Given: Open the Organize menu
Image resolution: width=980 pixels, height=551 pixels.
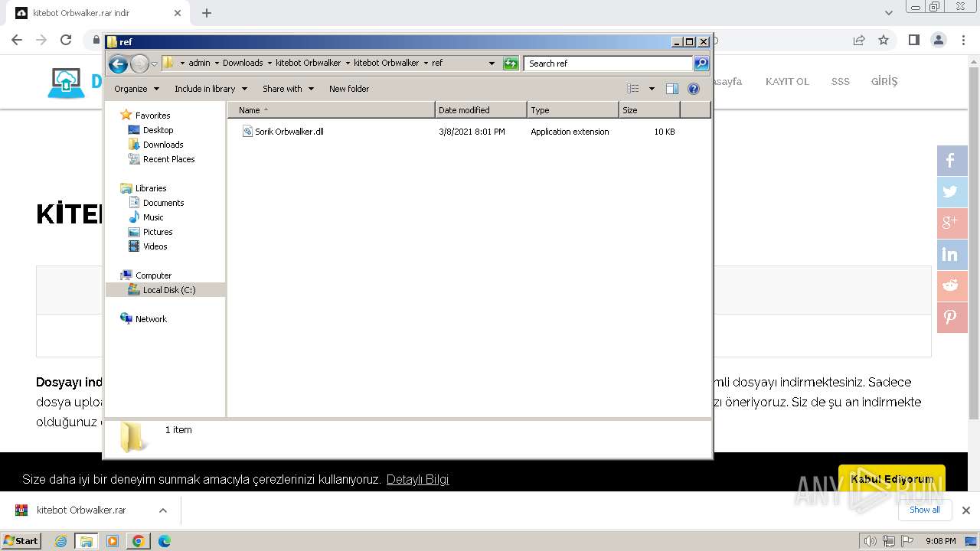Looking at the screenshot, I should point(136,89).
